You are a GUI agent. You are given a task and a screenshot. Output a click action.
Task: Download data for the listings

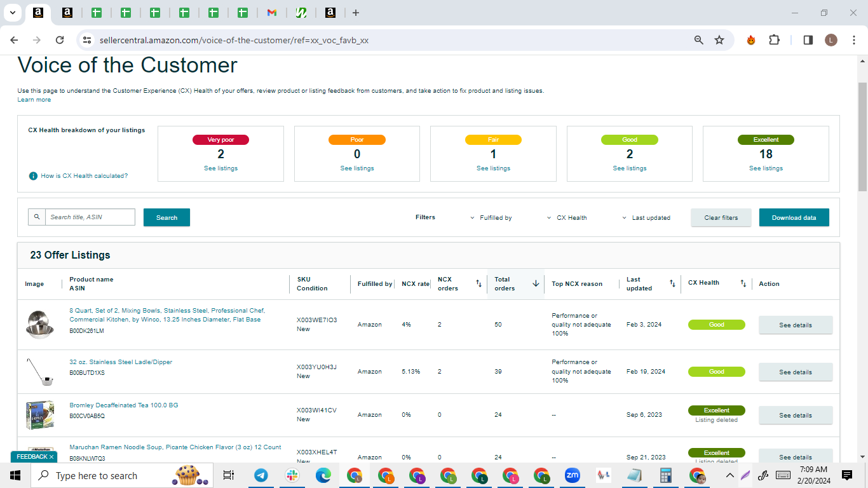point(794,217)
